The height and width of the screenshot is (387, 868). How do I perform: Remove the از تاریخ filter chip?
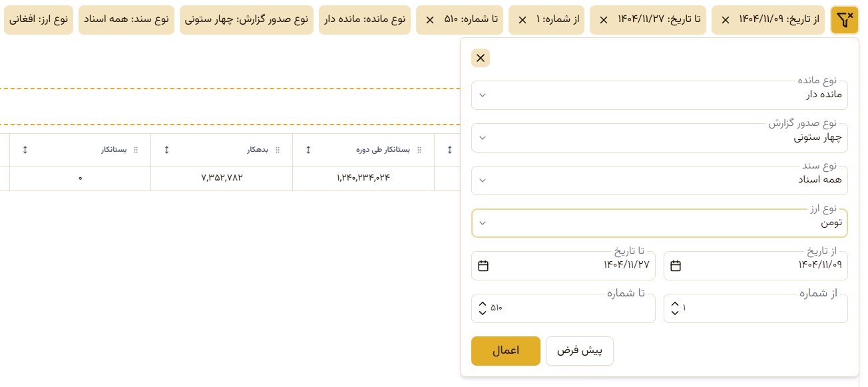coord(726,20)
